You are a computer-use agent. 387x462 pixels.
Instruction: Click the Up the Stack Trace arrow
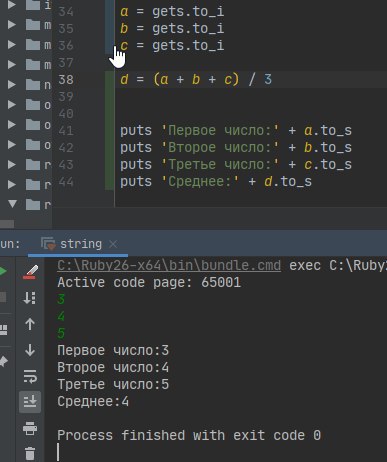[x=30, y=324]
